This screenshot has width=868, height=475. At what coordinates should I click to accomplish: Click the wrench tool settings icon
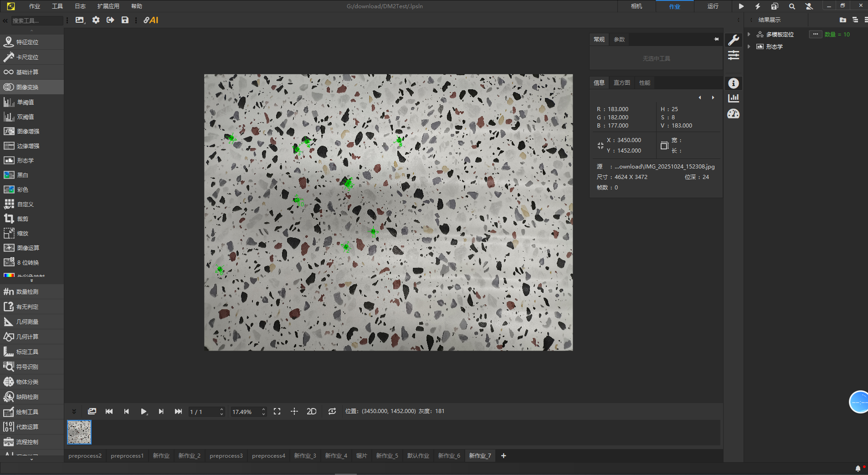point(733,40)
